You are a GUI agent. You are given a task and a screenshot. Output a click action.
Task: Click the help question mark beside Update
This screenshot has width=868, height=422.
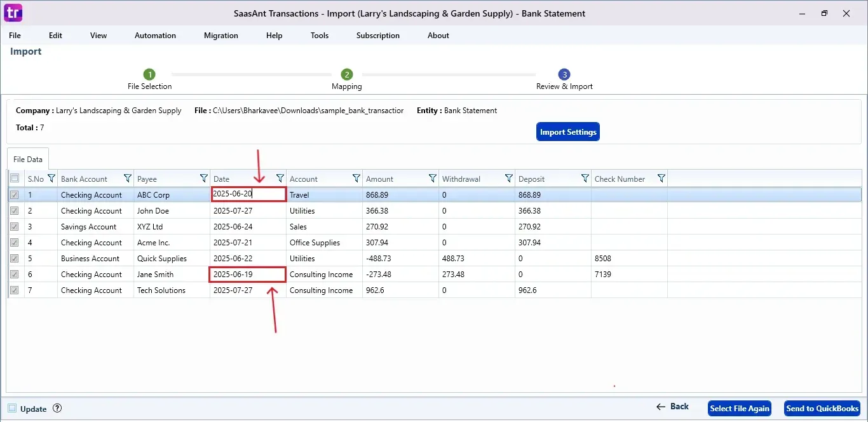57,409
